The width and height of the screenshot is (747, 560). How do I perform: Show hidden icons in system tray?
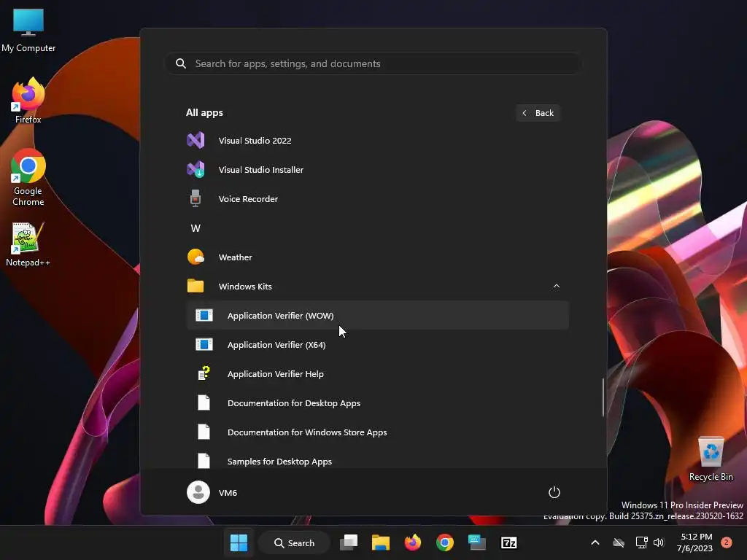595,542
